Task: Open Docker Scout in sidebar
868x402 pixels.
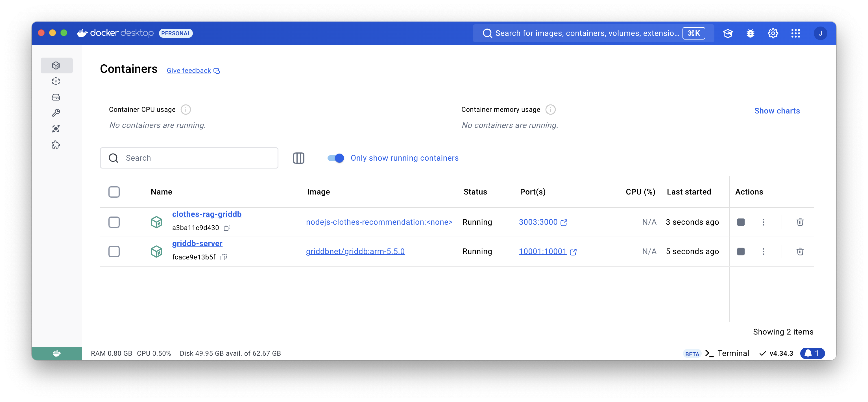Action: point(56,129)
